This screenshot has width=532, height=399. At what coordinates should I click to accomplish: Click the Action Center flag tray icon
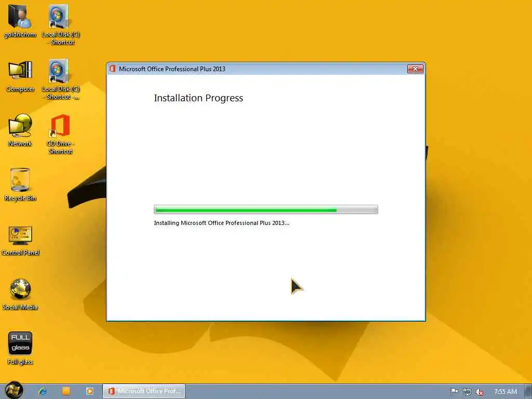454,392
